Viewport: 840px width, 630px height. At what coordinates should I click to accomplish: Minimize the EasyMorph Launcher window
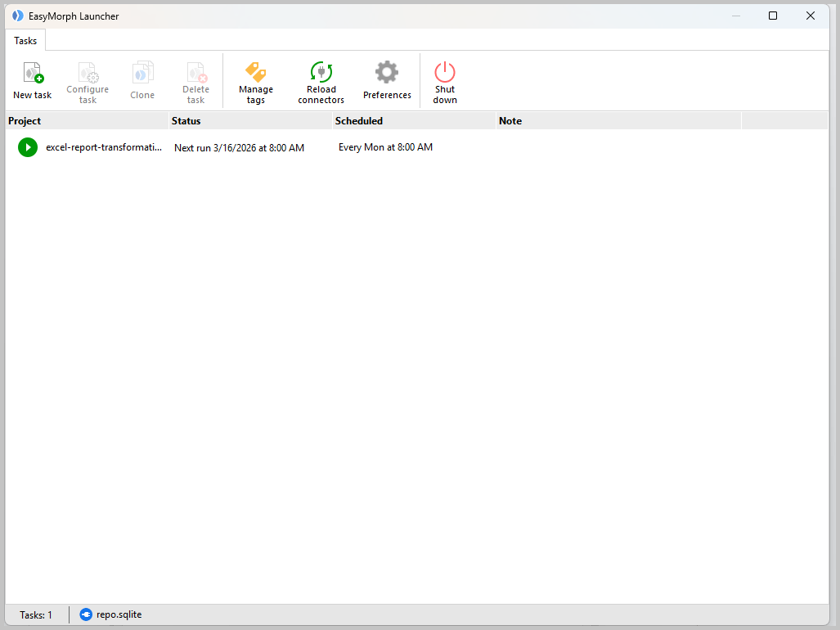(x=736, y=16)
